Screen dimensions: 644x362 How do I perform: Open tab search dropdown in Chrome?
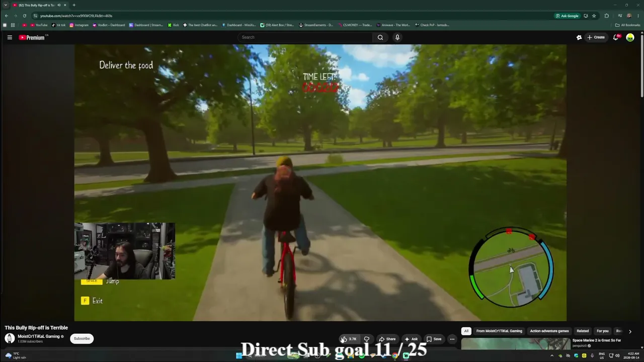[5, 5]
